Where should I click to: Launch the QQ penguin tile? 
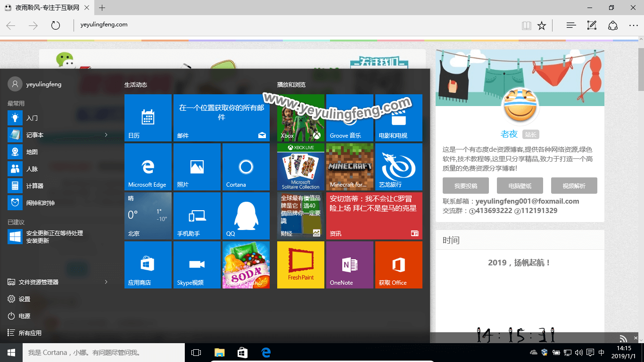click(246, 216)
